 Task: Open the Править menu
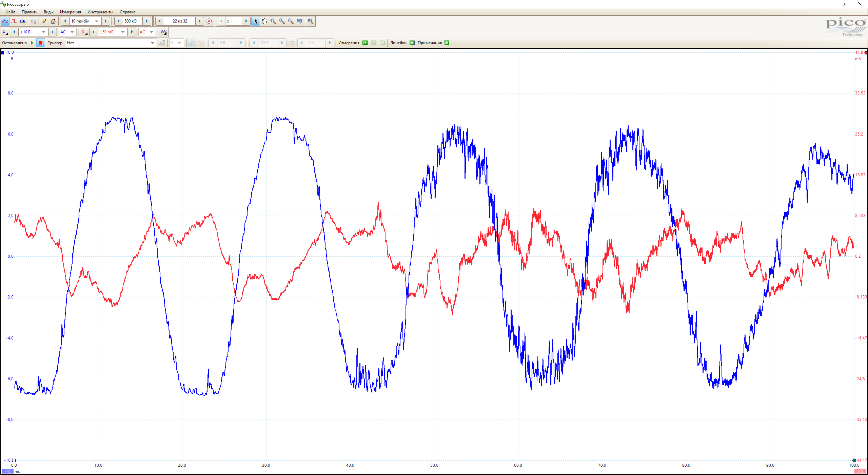(x=29, y=12)
